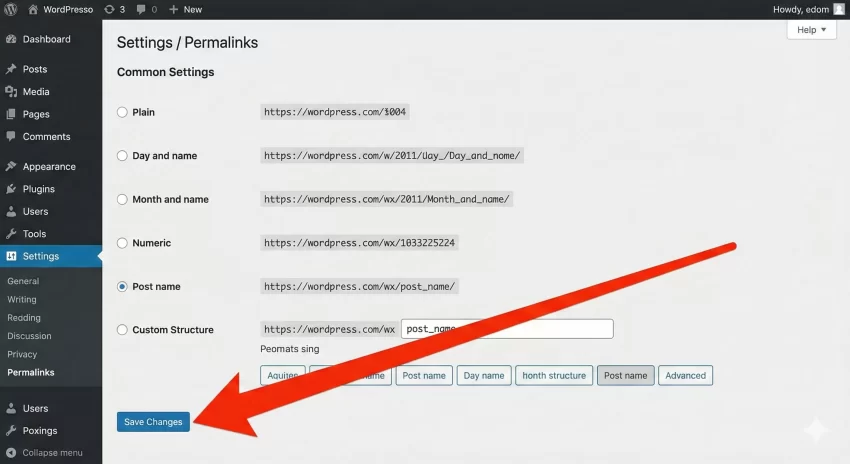Click the Day and name example URL
The height and width of the screenshot is (464, 850).
(392, 156)
